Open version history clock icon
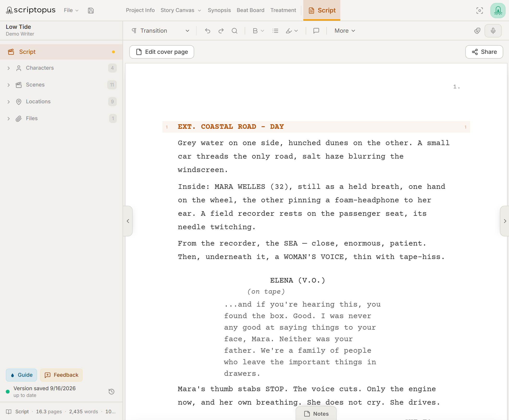Screen dimensions: 509x420 point(112,391)
